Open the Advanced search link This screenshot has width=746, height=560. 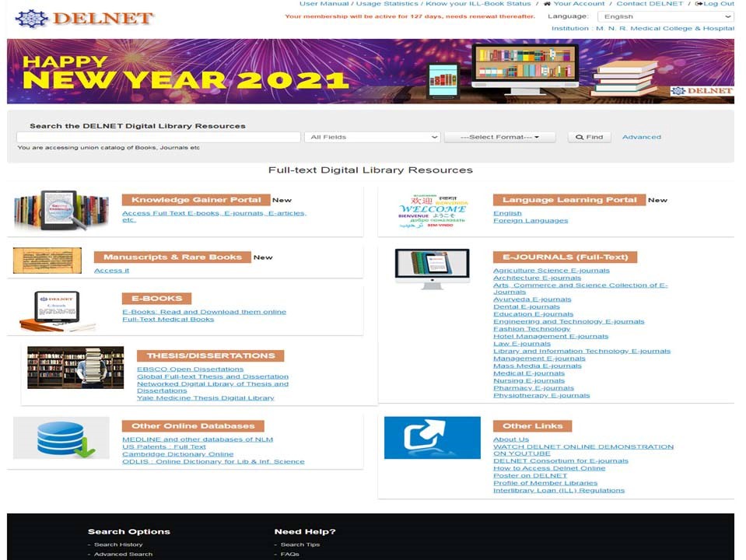point(641,137)
